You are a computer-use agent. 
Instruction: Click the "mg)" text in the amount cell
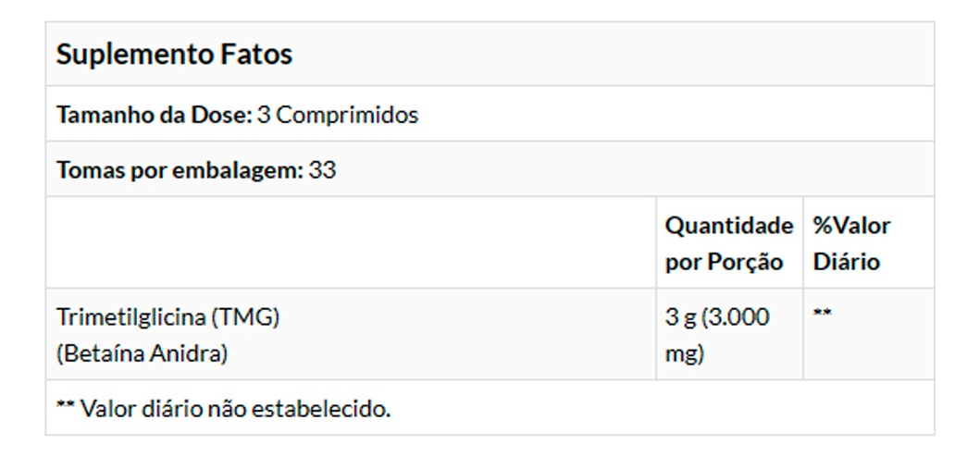click(x=685, y=353)
